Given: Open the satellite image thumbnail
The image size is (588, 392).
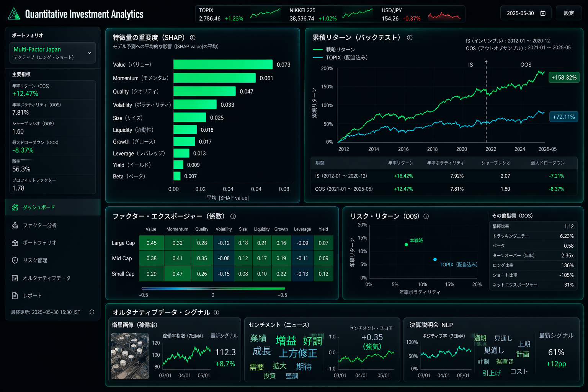Looking at the screenshot, I should pos(130,356).
